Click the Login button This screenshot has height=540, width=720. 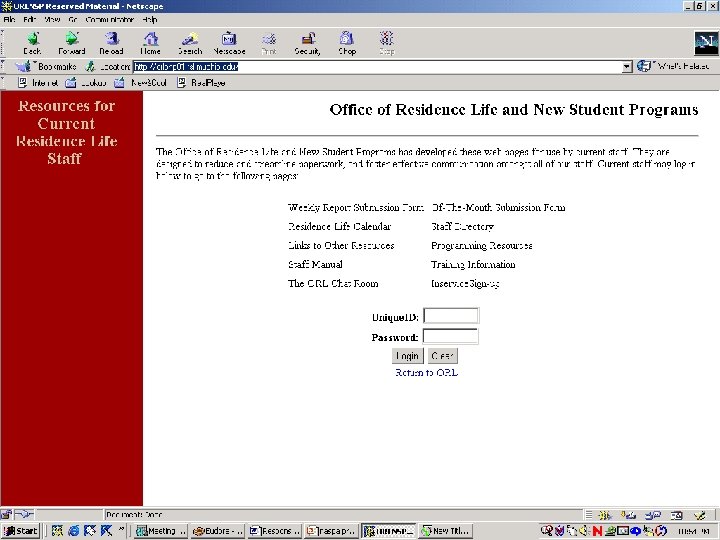[x=407, y=356]
